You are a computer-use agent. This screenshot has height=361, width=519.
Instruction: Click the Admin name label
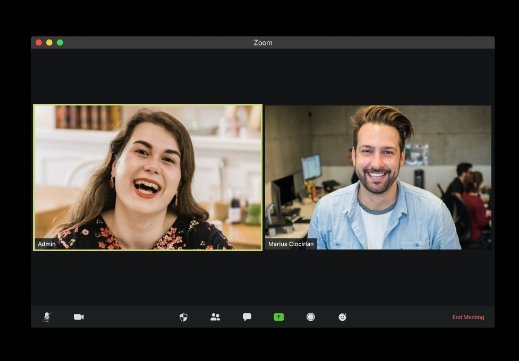(46, 244)
